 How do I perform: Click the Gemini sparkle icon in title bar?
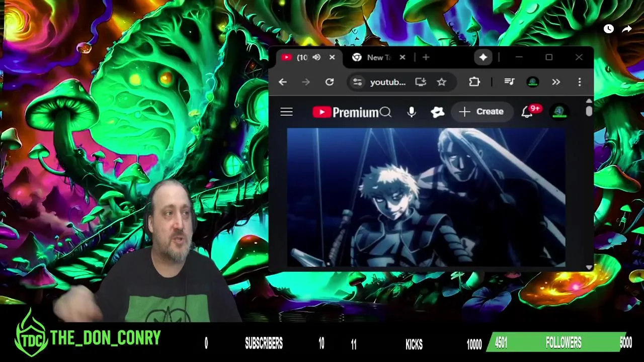tap(483, 57)
